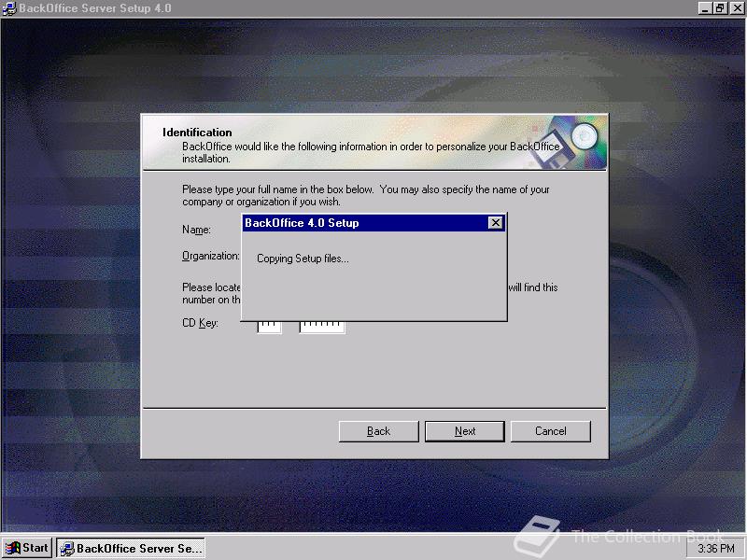Click first CD Key input field

pos(269,327)
